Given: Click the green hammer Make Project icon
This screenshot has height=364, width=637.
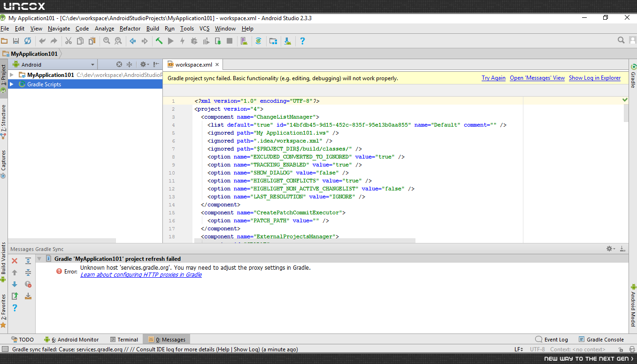Looking at the screenshot, I should tap(159, 41).
